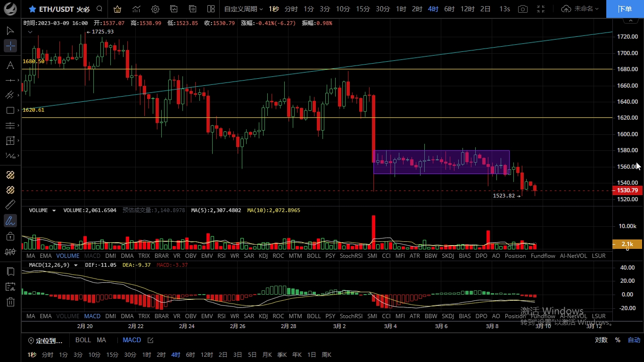The height and width of the screenshot is (362, 644).
Task: Toggle BOLL main-chart indicator in bottom bar
Action: tap(83, 340)
